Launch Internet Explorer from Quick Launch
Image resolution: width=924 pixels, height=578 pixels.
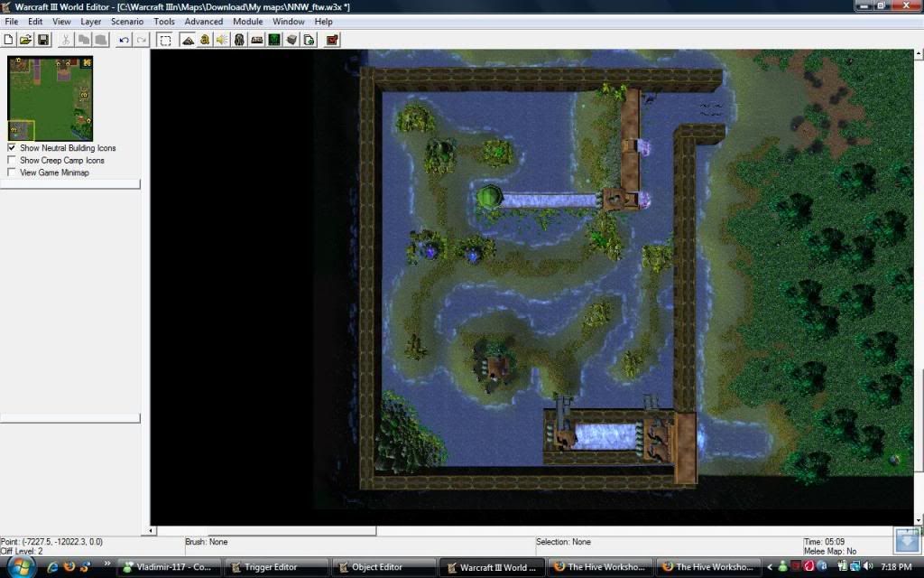pyautogui.click(x=52, y=567)
